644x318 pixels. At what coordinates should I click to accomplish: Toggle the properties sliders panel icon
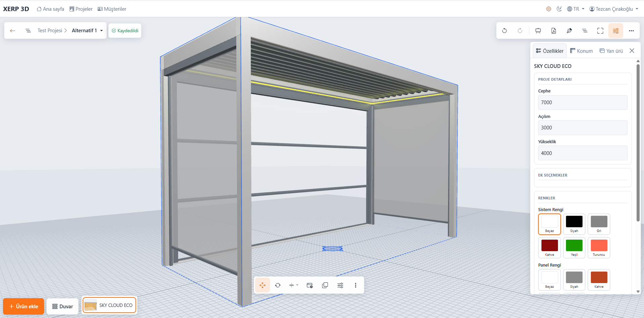click(x=616, y=31)
